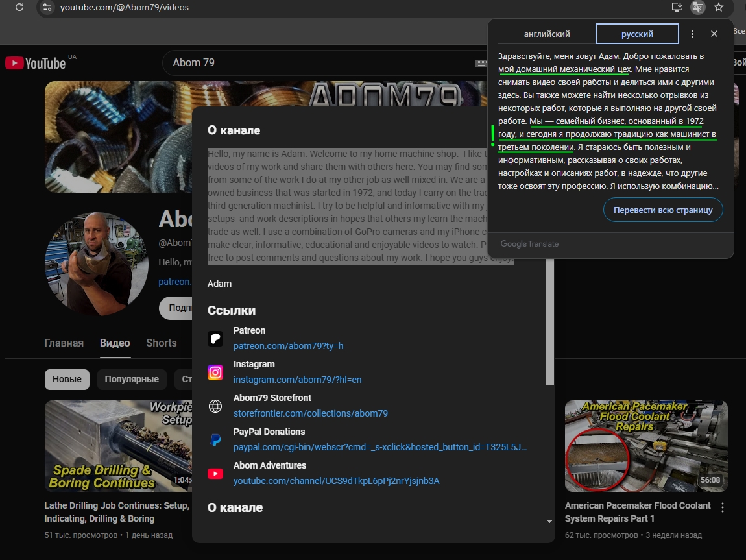This screenshot has width=746, height=560.
Task: Click the YouTube icon beside Abom Adventures
Action: (x=215, y=474)
